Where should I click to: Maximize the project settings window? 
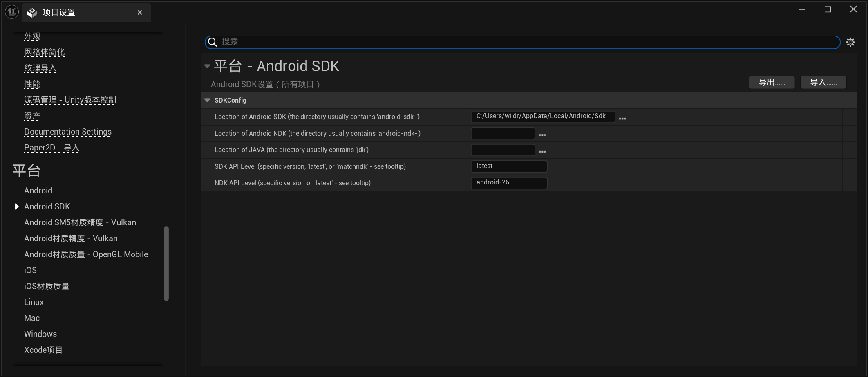click(x=828, y=9)
